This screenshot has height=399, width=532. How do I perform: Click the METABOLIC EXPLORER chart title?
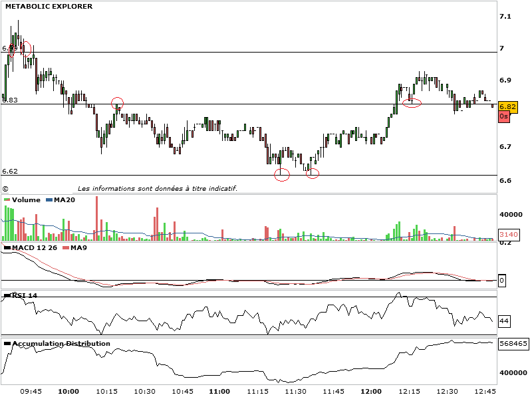pyautogui.click(x=49, y=7)
